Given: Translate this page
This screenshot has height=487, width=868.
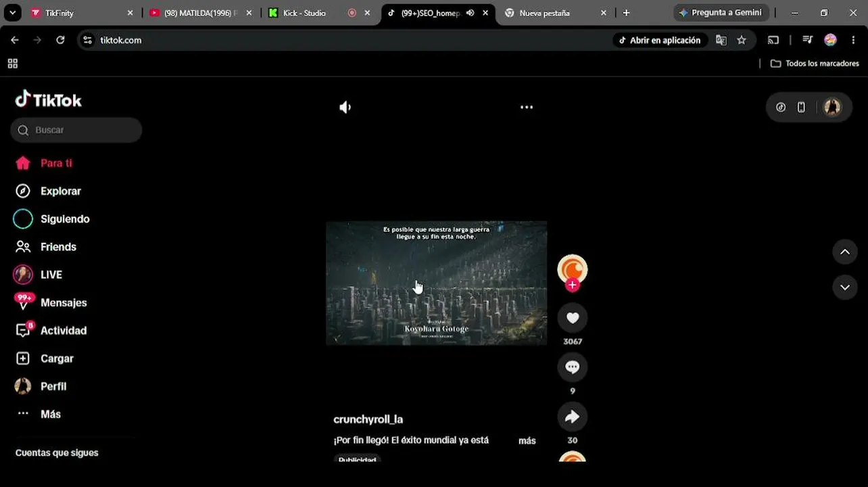Looking at the screenshot, I should (x=721, y=40).
